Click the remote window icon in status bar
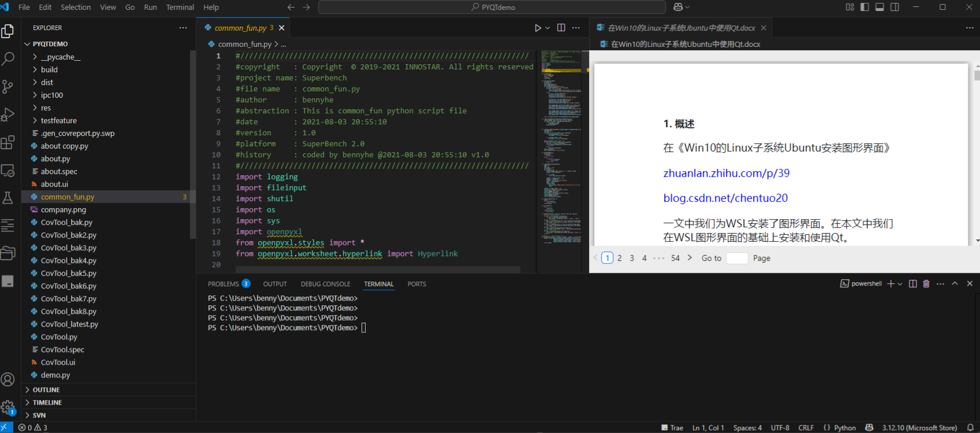This screenshot has width=980, height=433. 6,428
